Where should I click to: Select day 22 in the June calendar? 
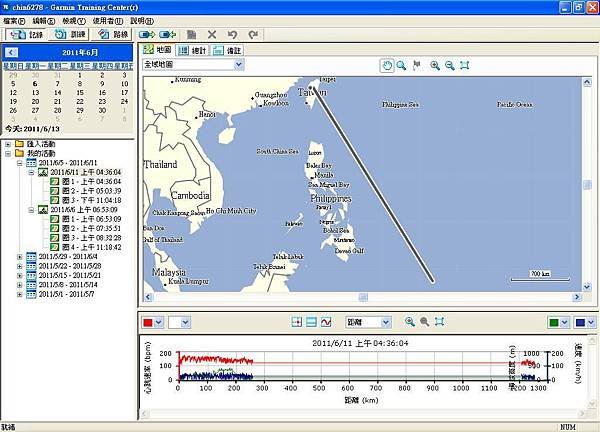(x=80, y=101)
